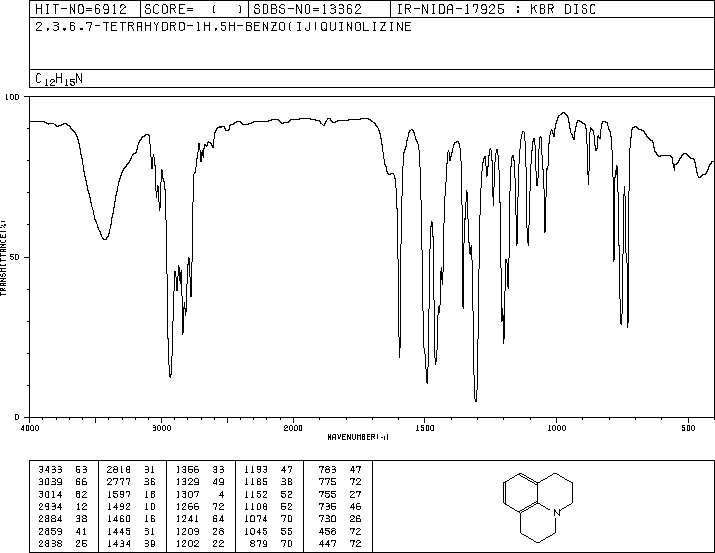715x553 pixels.
Task: Click the WAVENUMBER x-axis title
Action: [x=358, y=437]
